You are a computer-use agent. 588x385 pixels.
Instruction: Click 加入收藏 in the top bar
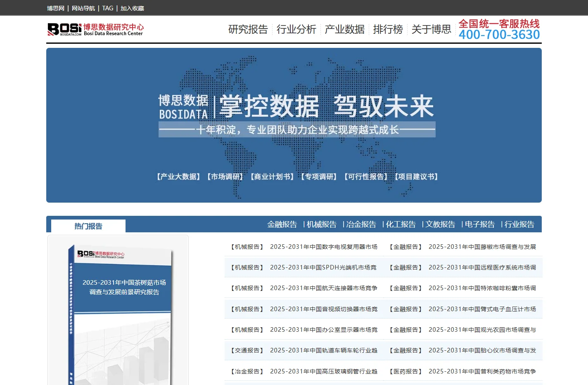(x=132, y=8)
